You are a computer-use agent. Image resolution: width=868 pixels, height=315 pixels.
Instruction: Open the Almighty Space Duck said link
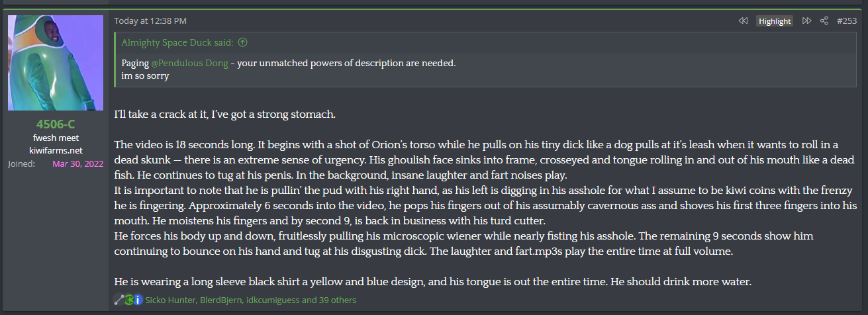pos(177,42)
